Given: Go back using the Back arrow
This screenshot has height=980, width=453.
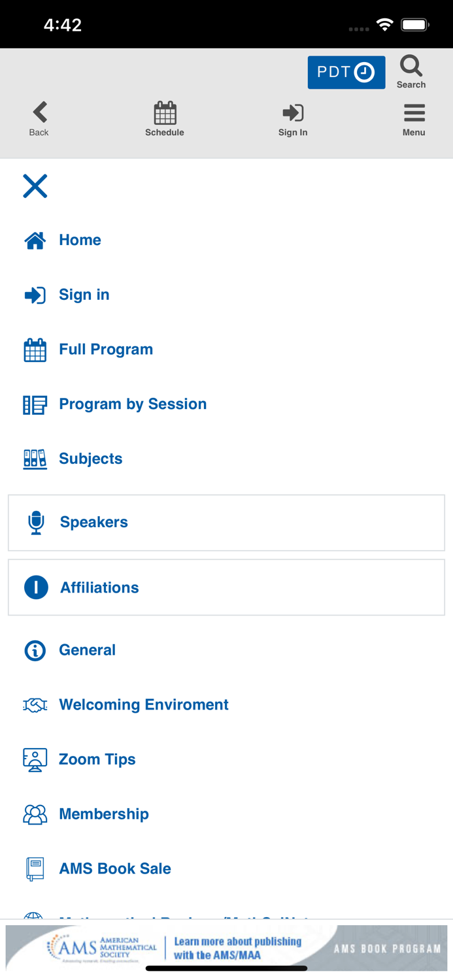Looking at the screenshot, I should (39, 112).
